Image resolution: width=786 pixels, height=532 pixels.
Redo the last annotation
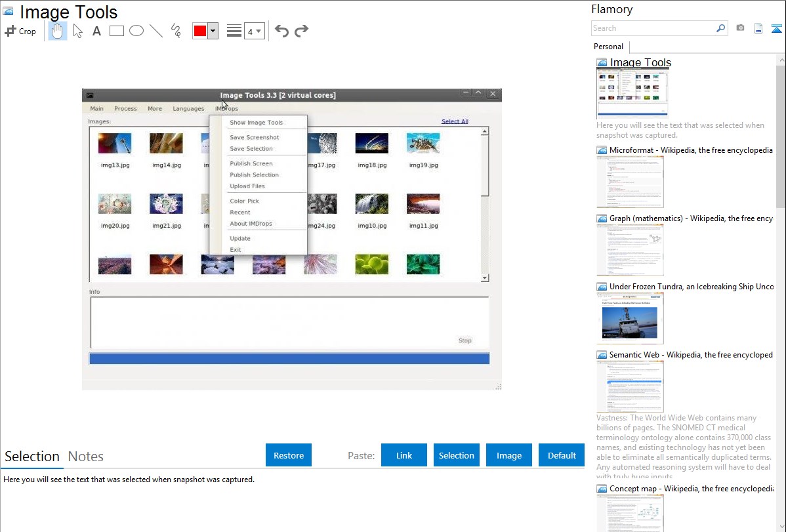tap(301, 31)
